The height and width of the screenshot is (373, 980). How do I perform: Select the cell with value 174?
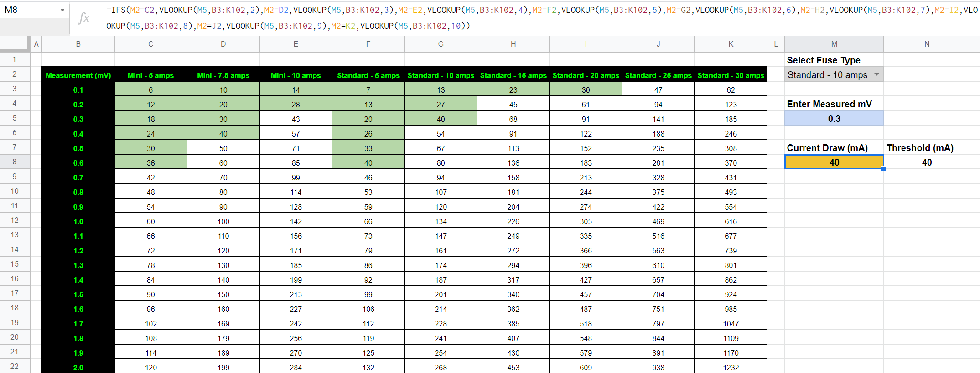pyautogui.click(x=441, y=265)
